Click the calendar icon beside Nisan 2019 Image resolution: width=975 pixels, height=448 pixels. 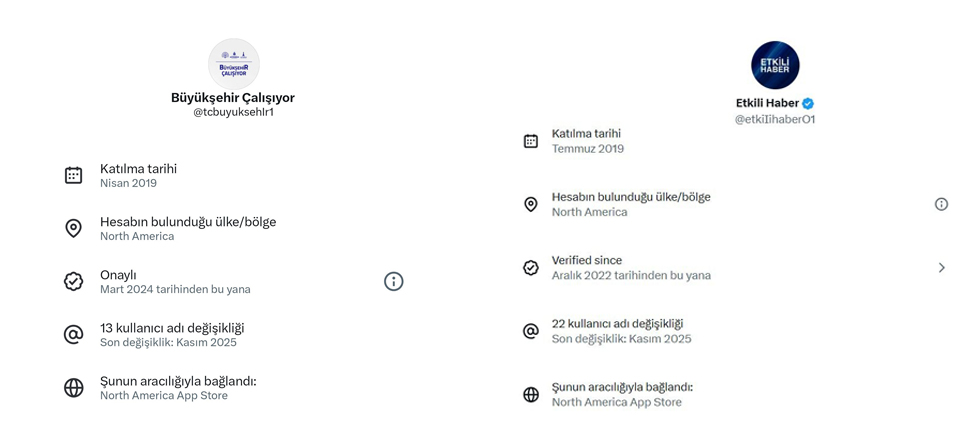tap(73, 175)
